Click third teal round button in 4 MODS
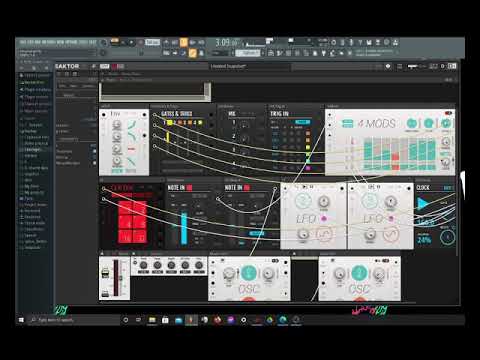The image size is (480, 360). pyautogui.click(x=445, y=123)
